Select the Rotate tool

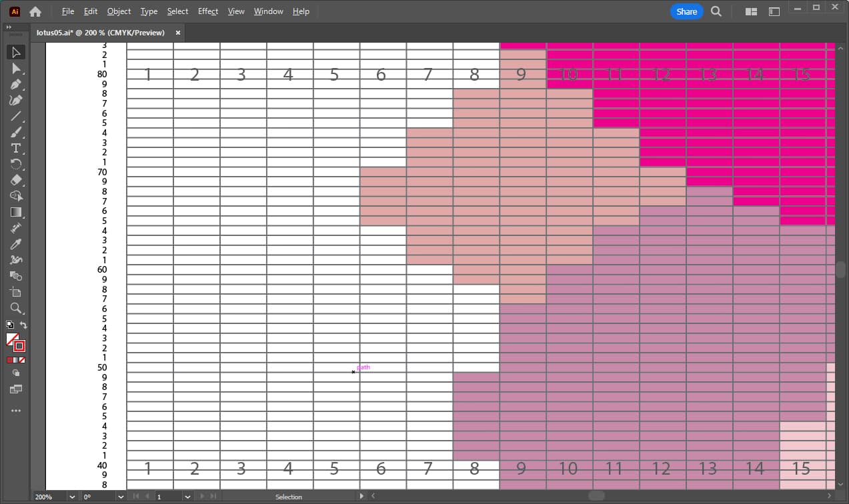tap(16, 164)
